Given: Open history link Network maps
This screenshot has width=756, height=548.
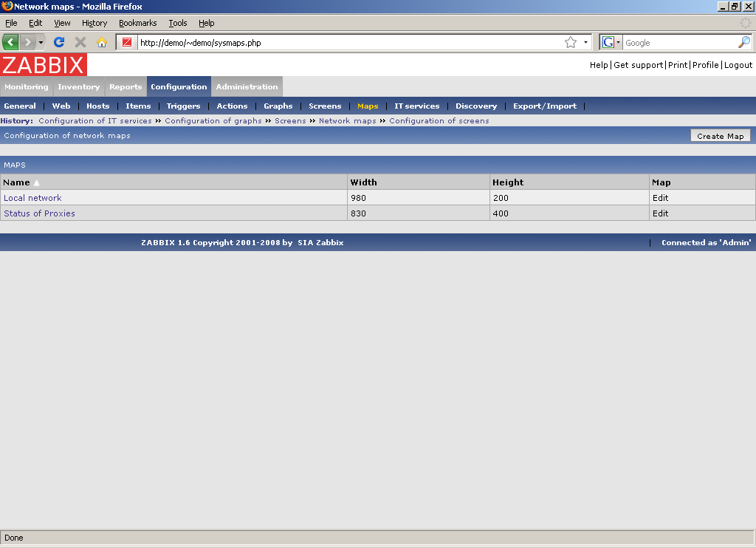Looking at the screenshot, I should click(x=348, y=120).
